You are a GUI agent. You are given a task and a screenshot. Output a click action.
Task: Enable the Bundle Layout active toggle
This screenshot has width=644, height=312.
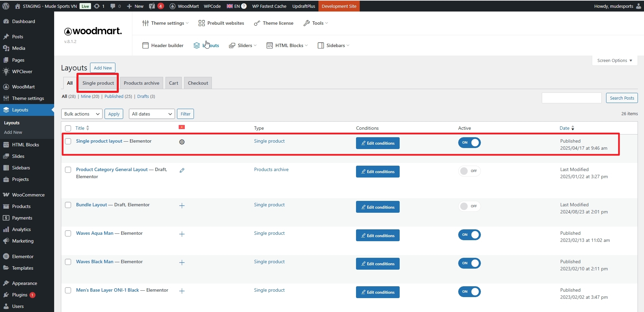pos(469,206)
